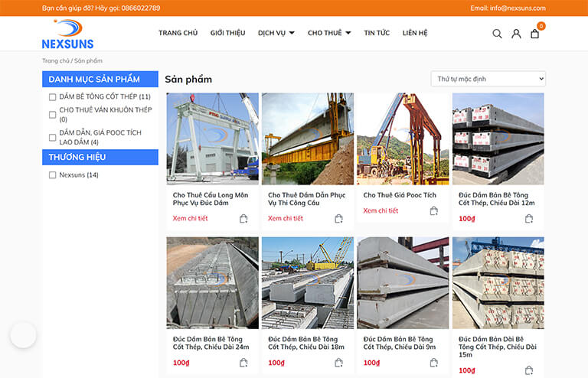This screenshot has width=588, height=378.
Task: Open the search magnifier icon
Action: [497, 34]
